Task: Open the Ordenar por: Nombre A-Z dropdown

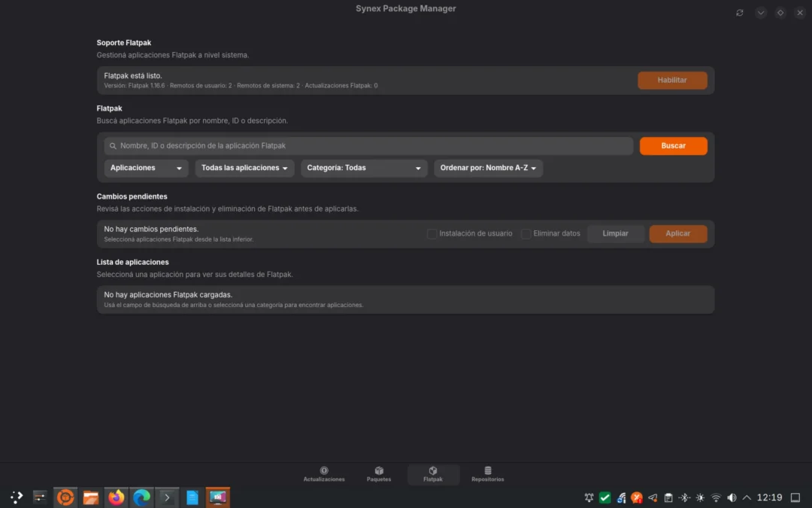Action: (488, 168)
